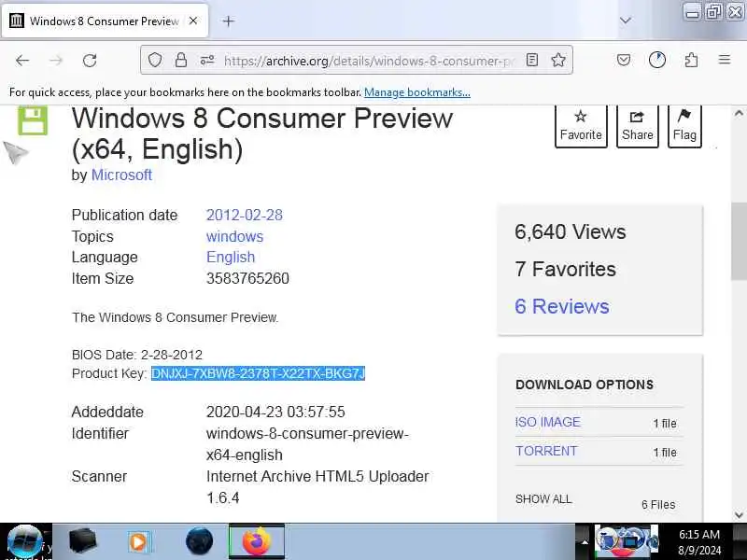Open site permissions icon in address bar
The width and height of the screenshot is (747, 560).
pyautogui.click(x=207, y=60)
